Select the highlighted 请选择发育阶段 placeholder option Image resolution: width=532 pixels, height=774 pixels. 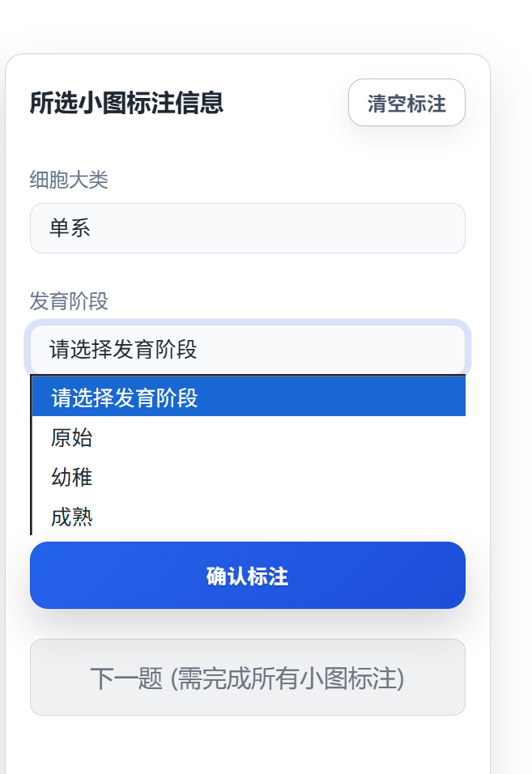[x=247, y=398]
